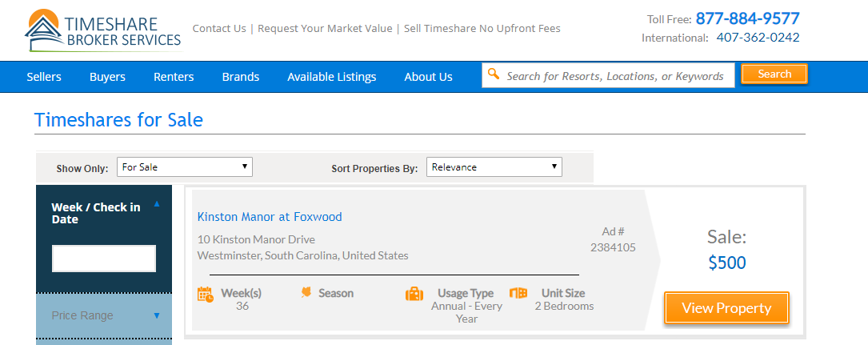Open the Sellers menu
This screenshot has height=345, width=868.
(x=44, y=77)
